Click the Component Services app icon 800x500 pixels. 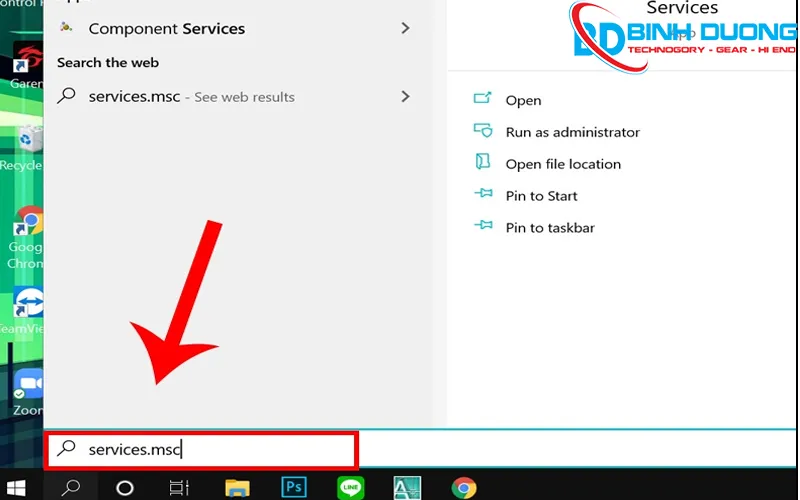click(x=66, y=27)
